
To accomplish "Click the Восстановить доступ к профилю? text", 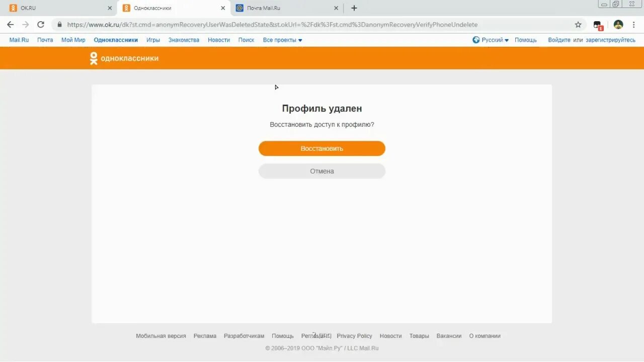I will click(322, 125).
